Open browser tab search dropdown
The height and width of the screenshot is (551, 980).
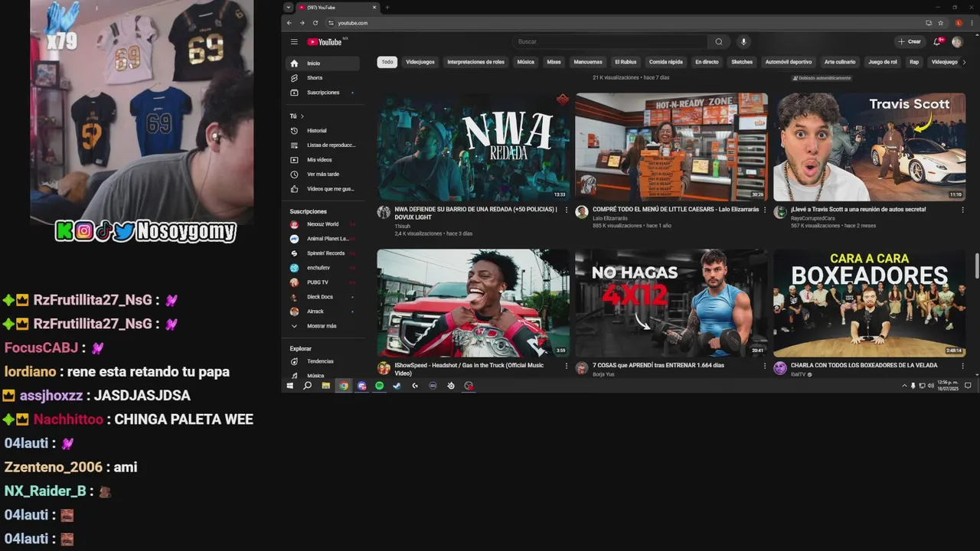point(288,8)
